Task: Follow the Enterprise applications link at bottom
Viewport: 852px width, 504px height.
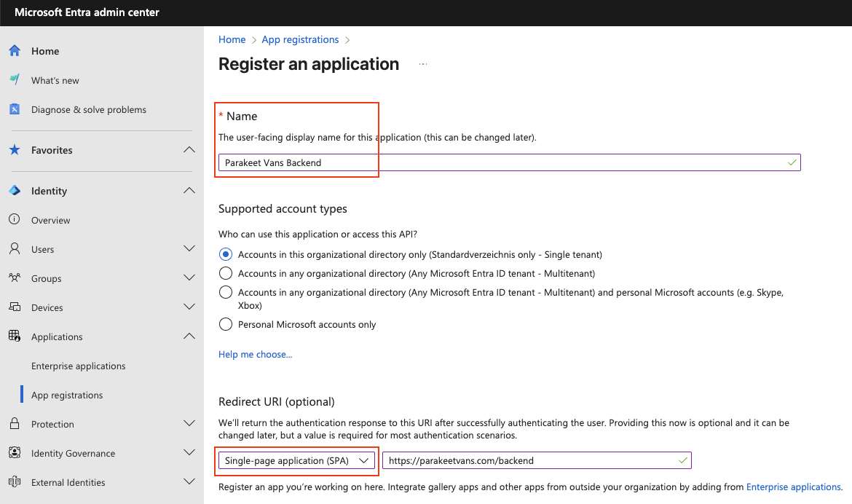Action: [x=793, y=487]
